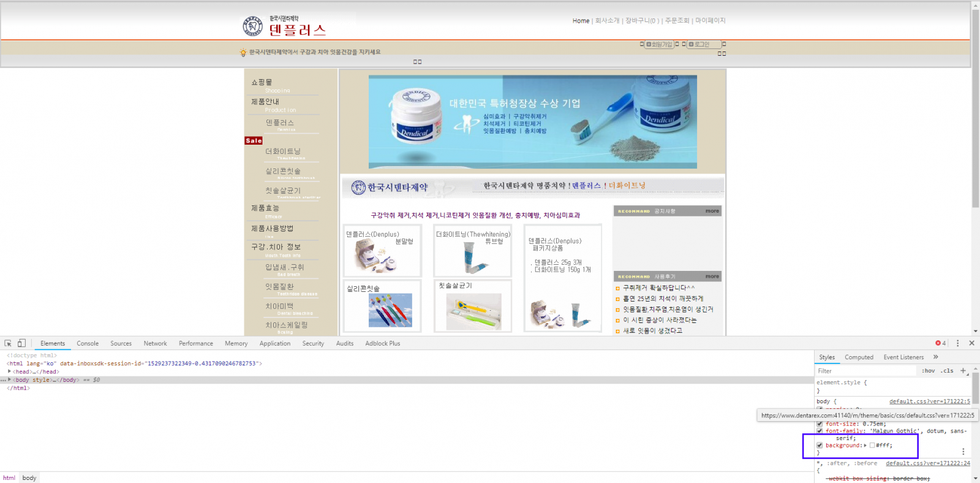Toggle the device toolbar icon

(x=21, y=343)
